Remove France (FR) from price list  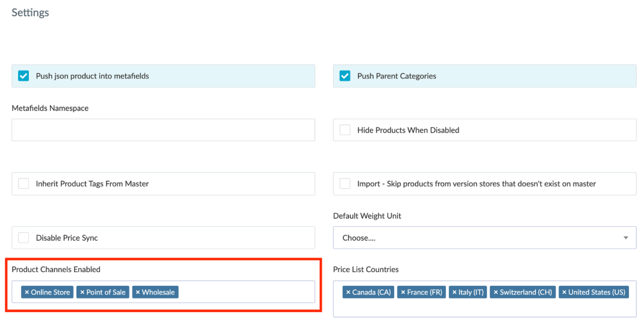[x=403, y=293]
